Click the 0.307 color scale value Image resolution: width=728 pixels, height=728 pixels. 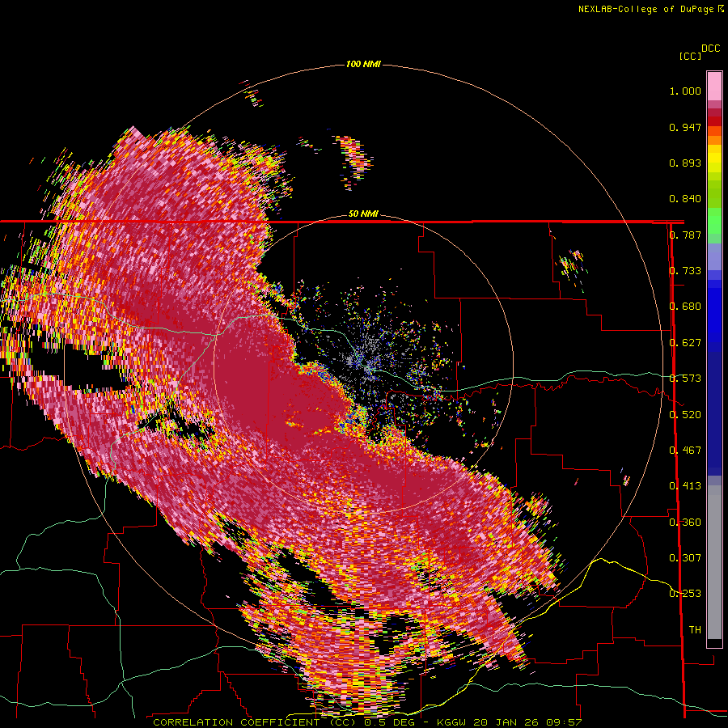(x=685, y=558)
